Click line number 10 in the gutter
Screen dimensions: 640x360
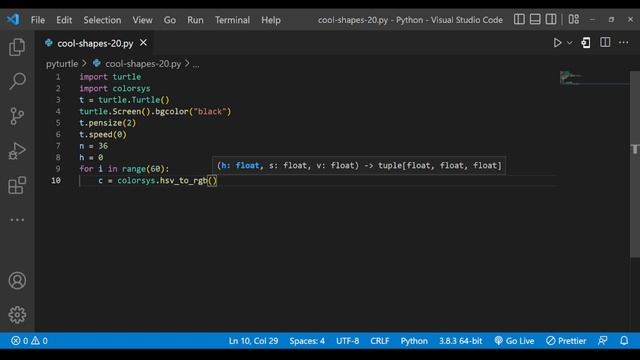56,180
